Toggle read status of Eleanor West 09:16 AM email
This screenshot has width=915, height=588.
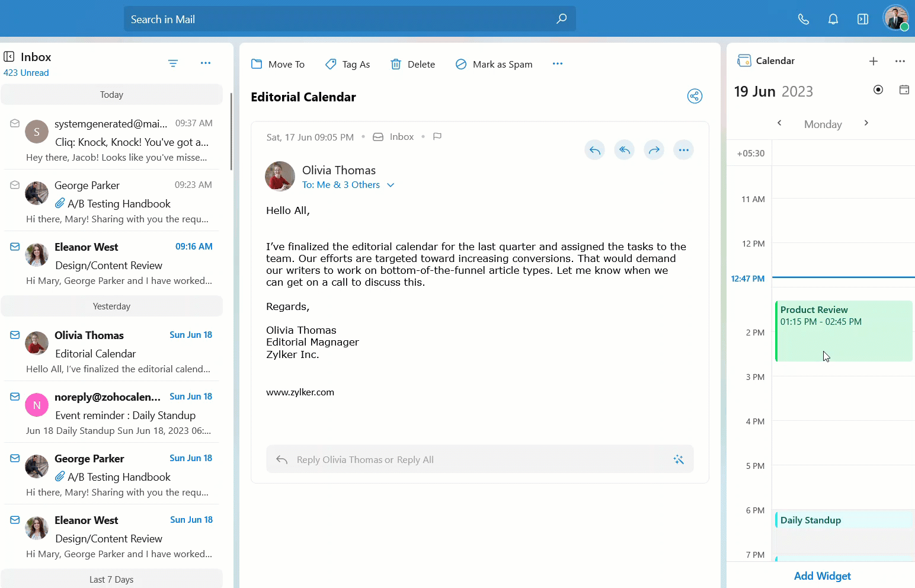pos(15,247)
